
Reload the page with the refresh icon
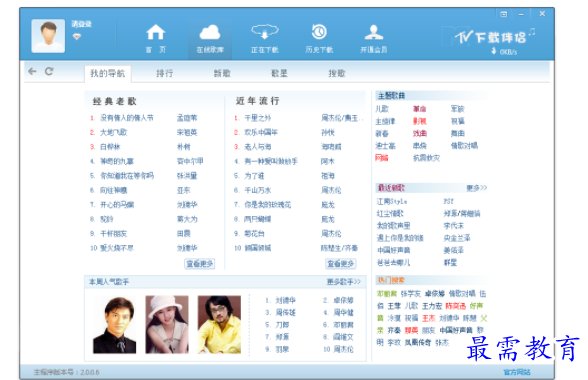[x=49, y=71]
